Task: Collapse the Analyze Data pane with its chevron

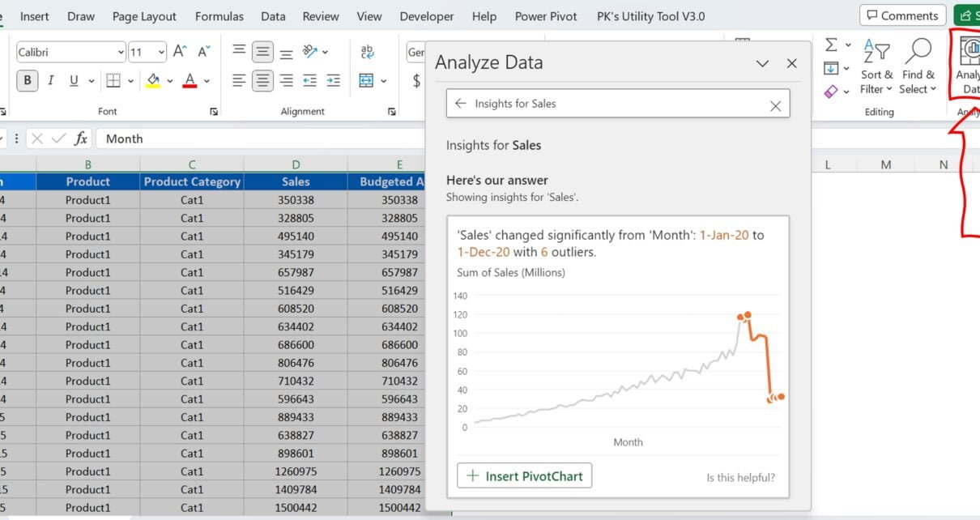Action: click(762, 63)
